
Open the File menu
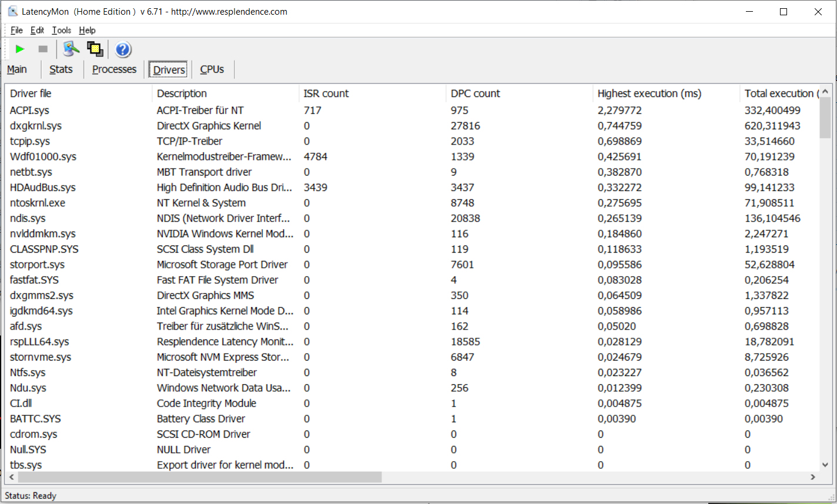[16, 31]
